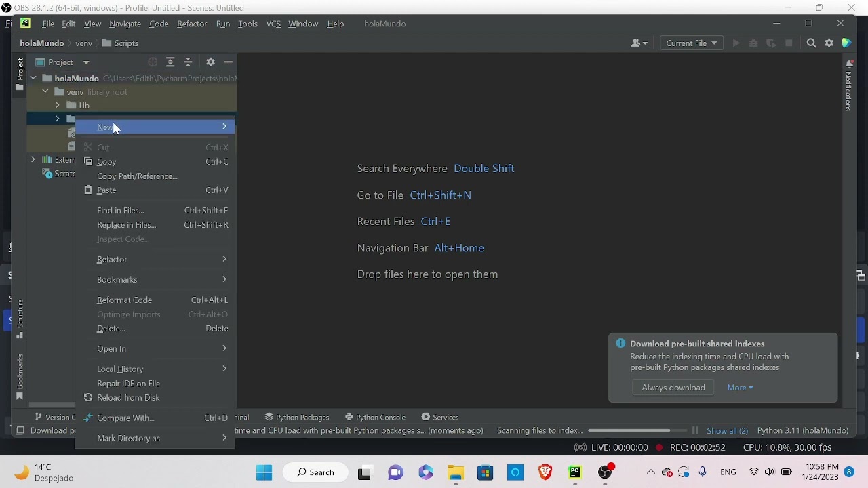Screen dimensions: 868x488
Task: Click the Debug bug icon in toolbar
Action: 753,43
